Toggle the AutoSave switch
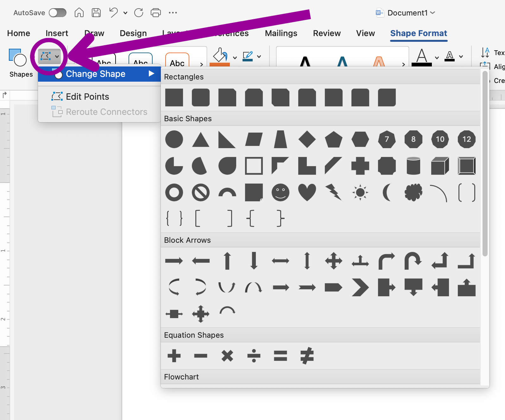Viewport: 505px width, 420px height. (58, 13)
